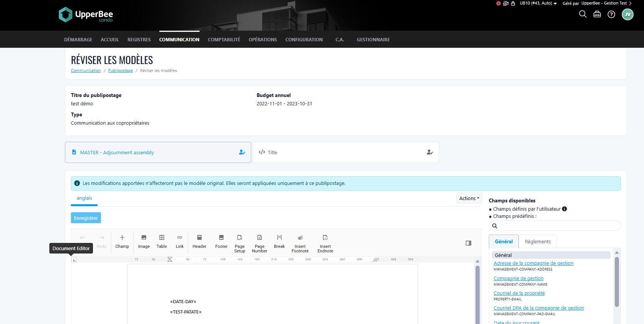Insert a Table via the toolbar
The image size is (644, 324).
pyautogui.click(x=162, y=241)
